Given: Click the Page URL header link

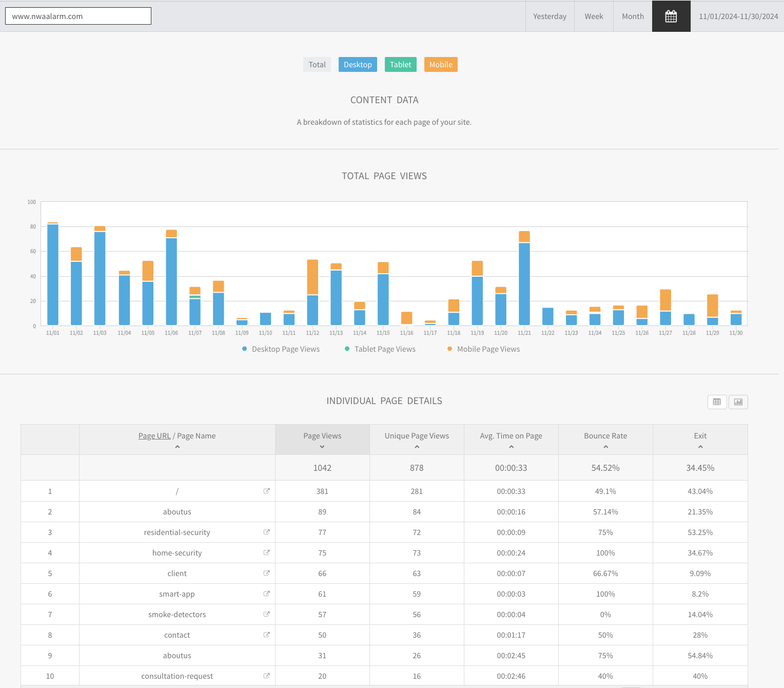Looking at the screenshot, I should point(154,436).
